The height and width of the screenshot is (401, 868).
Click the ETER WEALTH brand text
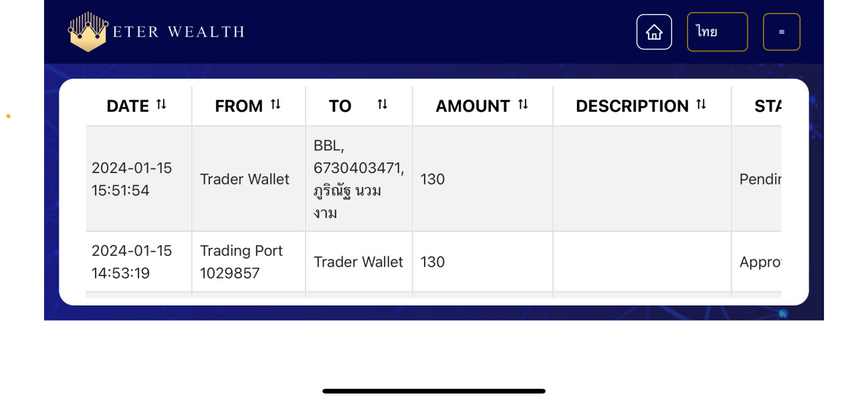(x=179, y=32)
